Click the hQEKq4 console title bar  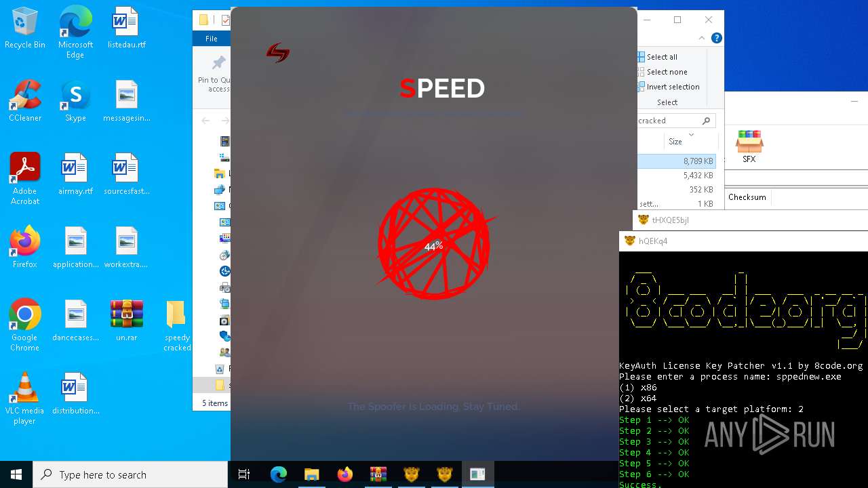(743, 241)
